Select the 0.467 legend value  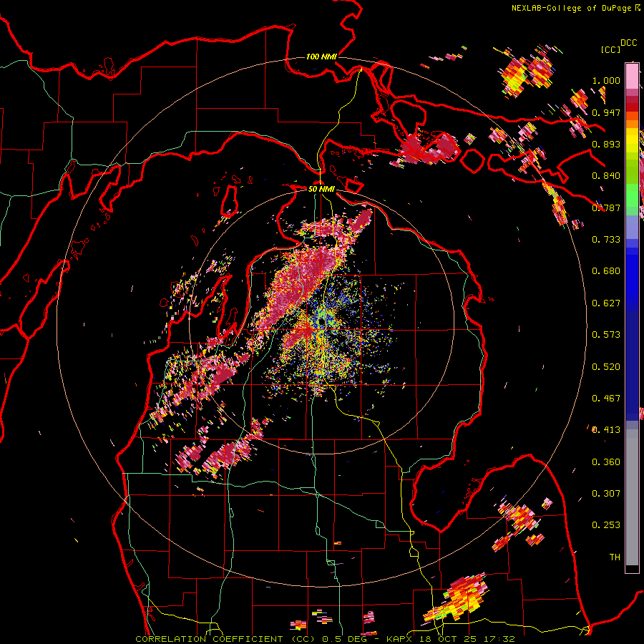tap(606, 399)
